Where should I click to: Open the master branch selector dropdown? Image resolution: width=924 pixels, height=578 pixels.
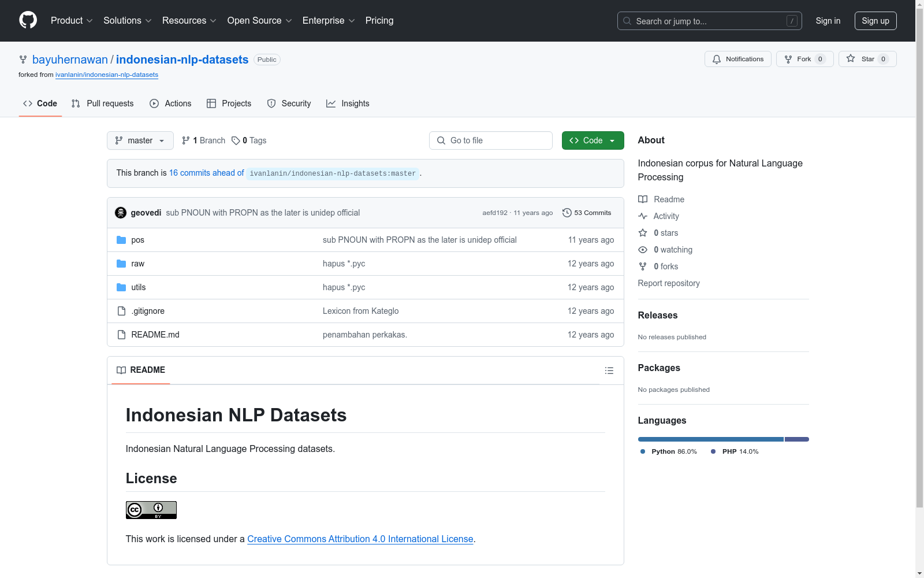point(140,140)
